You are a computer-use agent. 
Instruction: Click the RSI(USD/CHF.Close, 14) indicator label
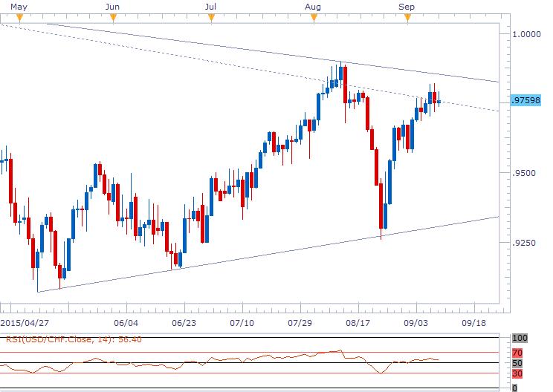click(74, 339)
